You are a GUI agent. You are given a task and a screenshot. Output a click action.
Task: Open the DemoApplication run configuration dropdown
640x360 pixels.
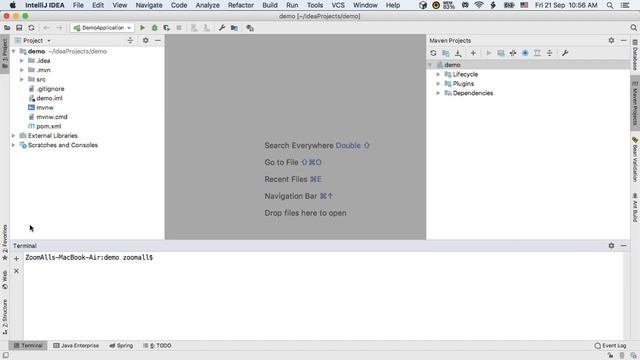tap(102, 28)
